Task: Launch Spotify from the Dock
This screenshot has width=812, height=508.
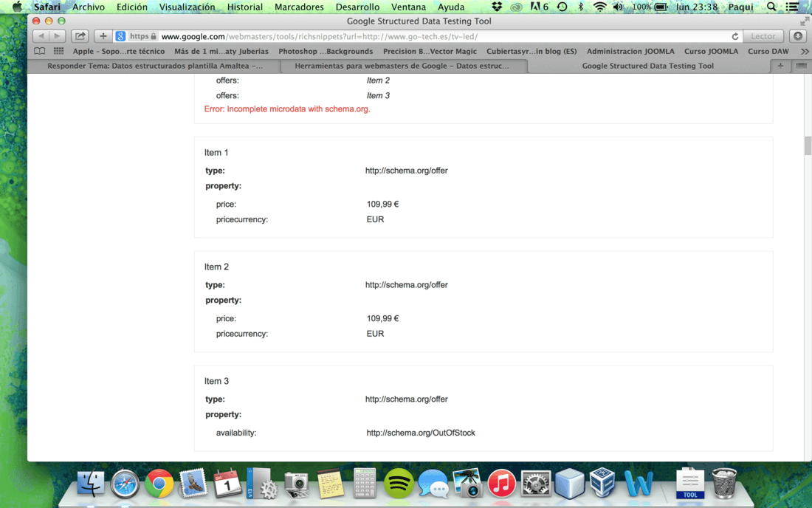Action: tap(398, 483)
